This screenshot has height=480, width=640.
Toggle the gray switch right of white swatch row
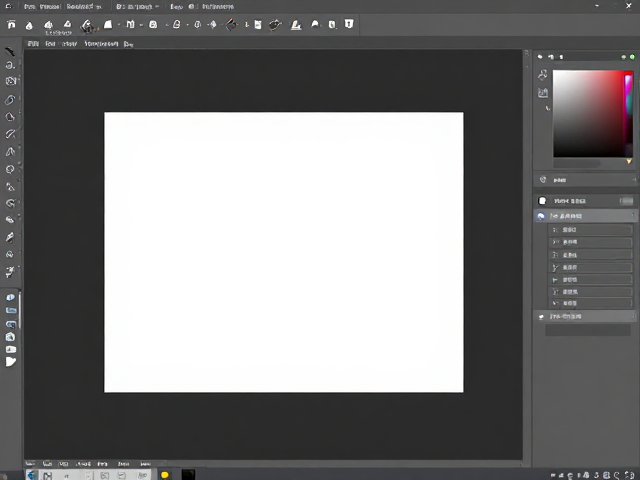[x=626, y=200]
